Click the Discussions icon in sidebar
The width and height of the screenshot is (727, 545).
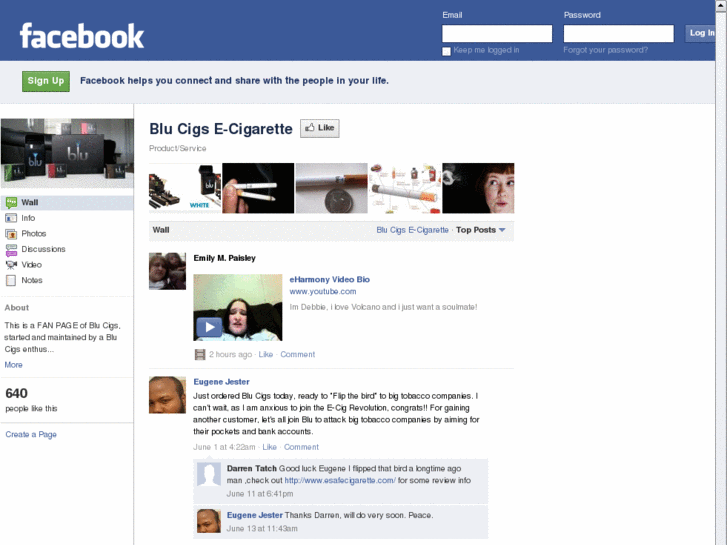[x=11, y=250]
